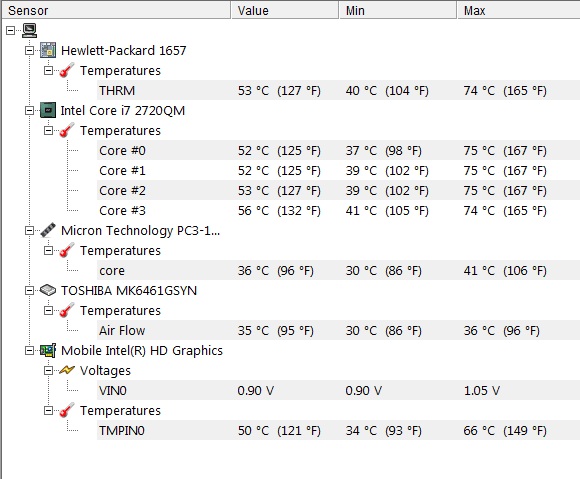This screenshot has height=479, width=580.
Task: Click the Sensor column header
Action: pyautogui.click(x=116, y=10)
